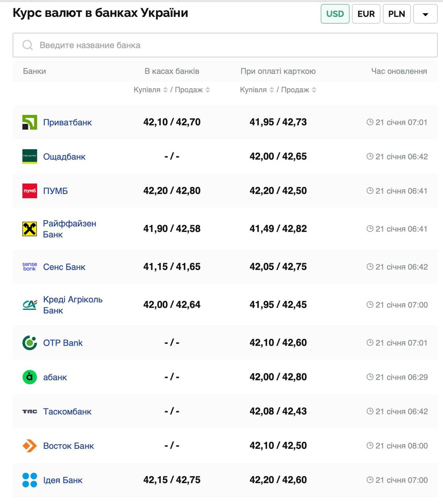Click the Ідея Банк blue dots logo
This screenshot has width=443, height=504.
click(30, 480)
